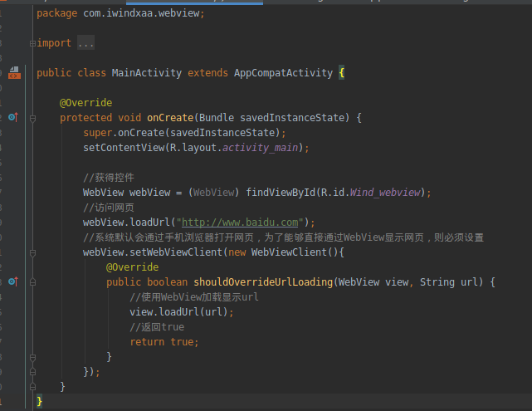Screen dimensions: 532x411
Task: Click the MainActivity class name
Action: coord(146,73)
